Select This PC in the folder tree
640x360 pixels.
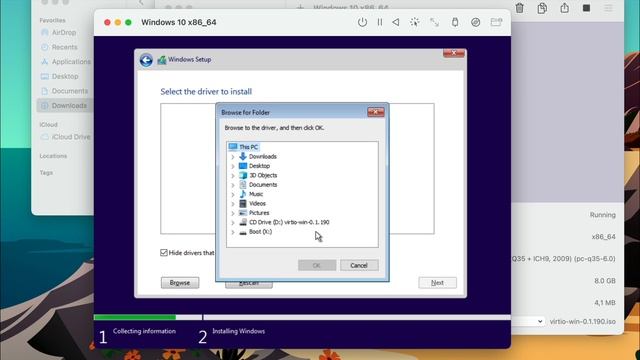click(x=244, y=147)
